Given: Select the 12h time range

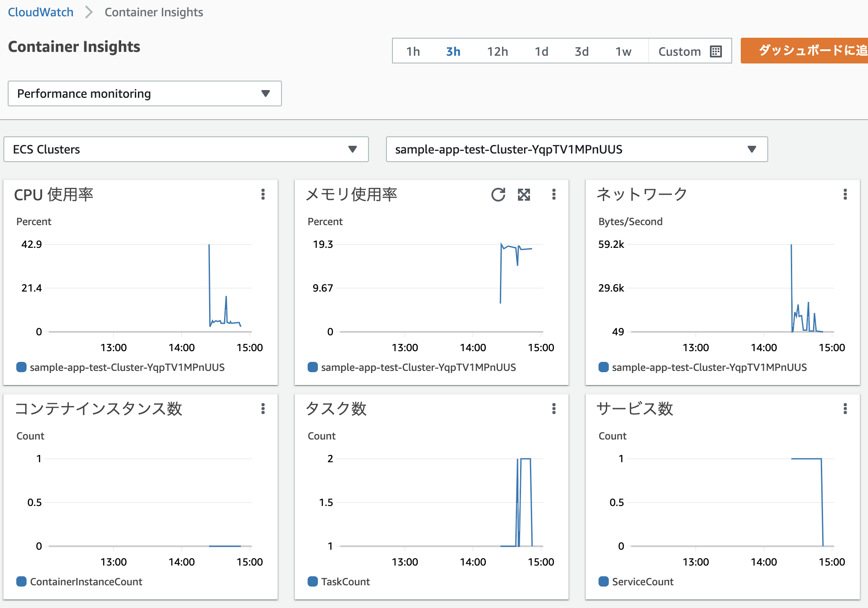Looking at the screenshot, I should (497, 51).
